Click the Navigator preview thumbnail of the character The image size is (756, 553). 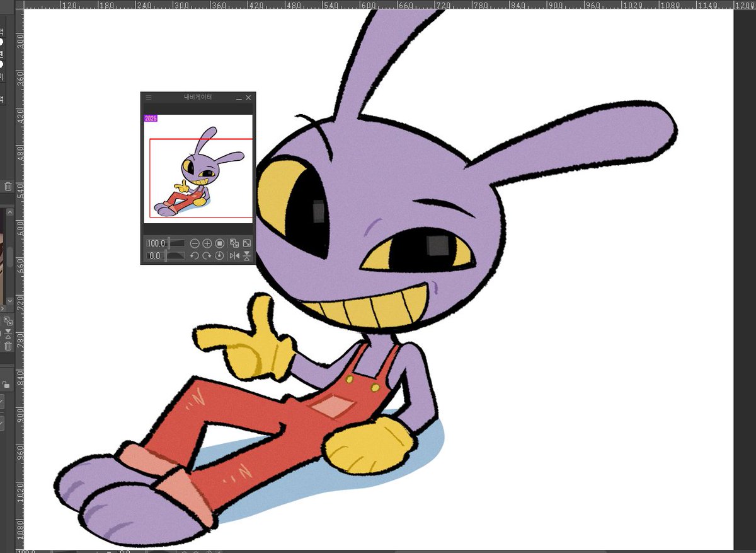(x=198, y=168)
